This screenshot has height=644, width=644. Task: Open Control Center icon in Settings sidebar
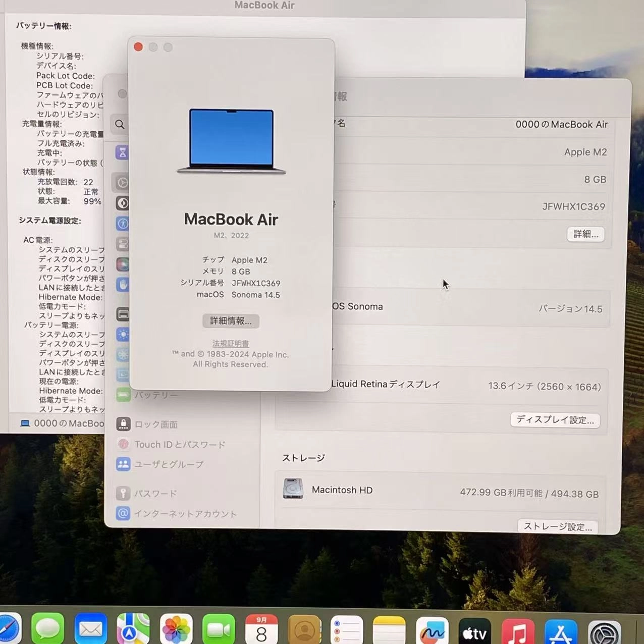click(123, 244)
